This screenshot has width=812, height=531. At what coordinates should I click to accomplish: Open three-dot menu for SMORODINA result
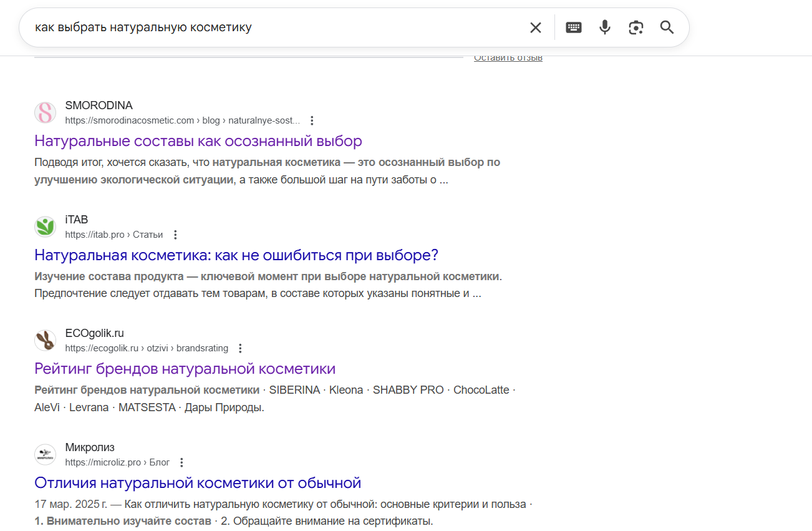click(312, 120)
